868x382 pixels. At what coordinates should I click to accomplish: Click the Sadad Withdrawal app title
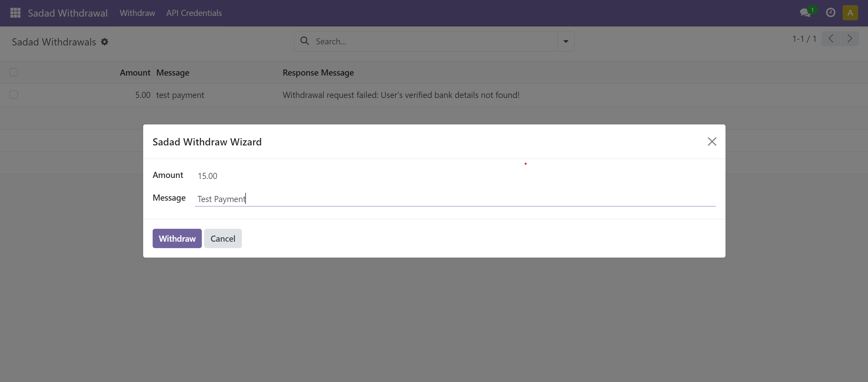pyautogui.click(x=67, y=13)
